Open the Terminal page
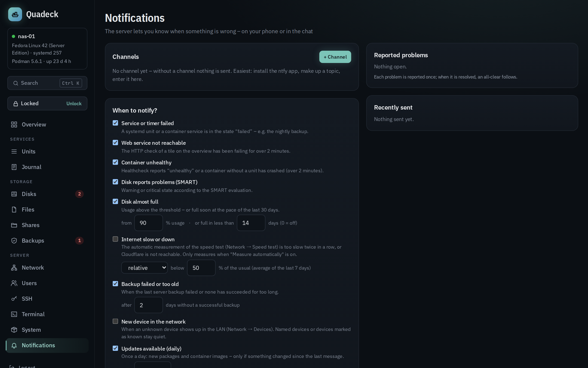588x368 pixels. click(x=47, y=314)
